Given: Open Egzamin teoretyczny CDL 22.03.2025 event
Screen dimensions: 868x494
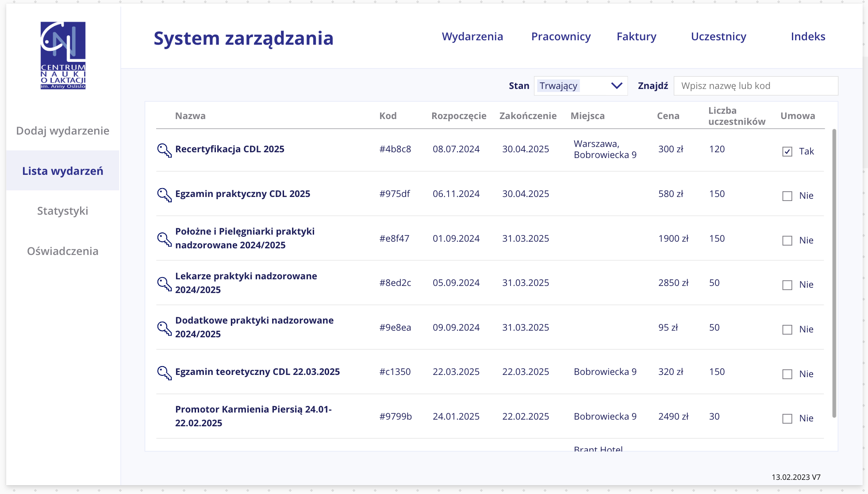Looking at the screenshot, I should [257, 372].
